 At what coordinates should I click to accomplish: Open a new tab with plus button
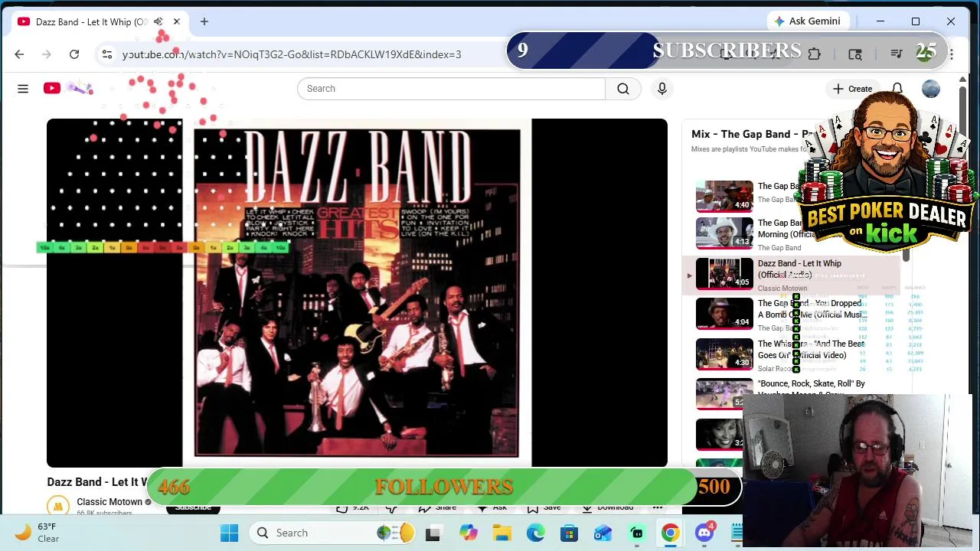click(x=204, y=21)
